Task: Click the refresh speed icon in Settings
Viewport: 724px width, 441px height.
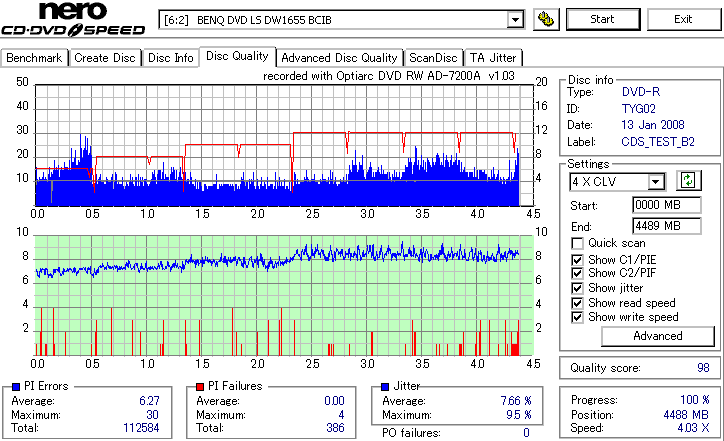Action: coord(688,181)
